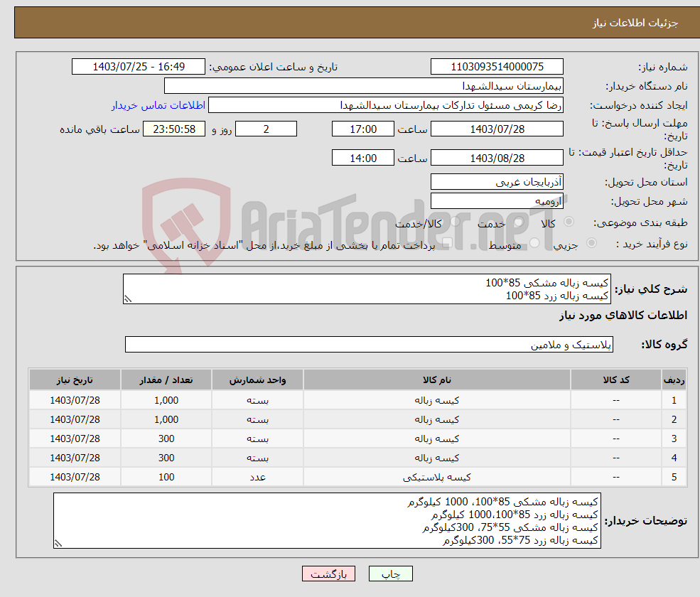Click the چاپ print button
Viewport: 700px width, 597px height.
click(x=391, y=574)
